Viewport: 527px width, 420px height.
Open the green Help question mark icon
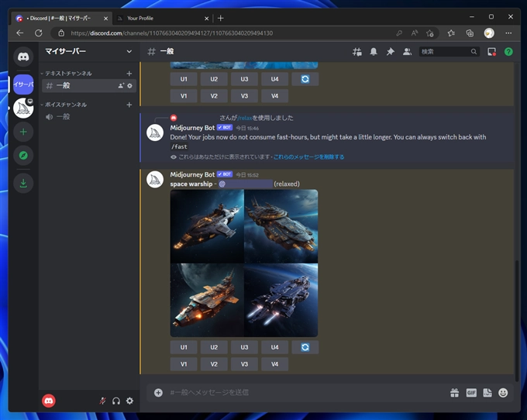508,52
